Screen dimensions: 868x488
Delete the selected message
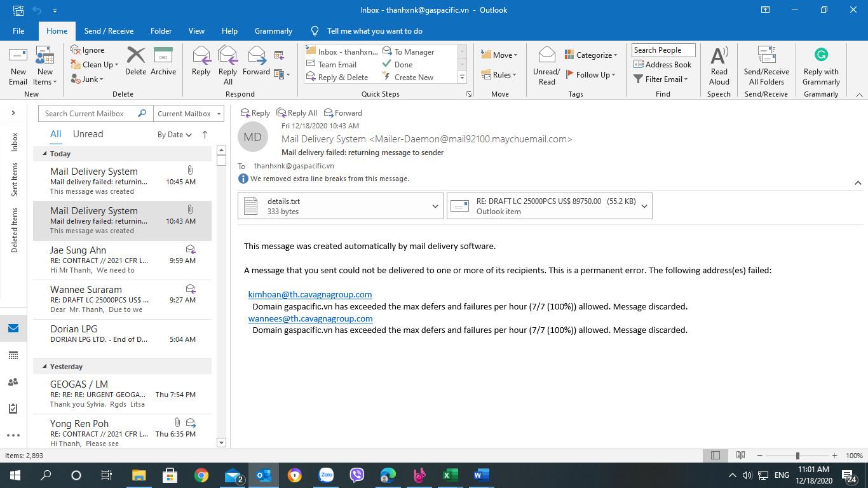[x=135, y=61]
